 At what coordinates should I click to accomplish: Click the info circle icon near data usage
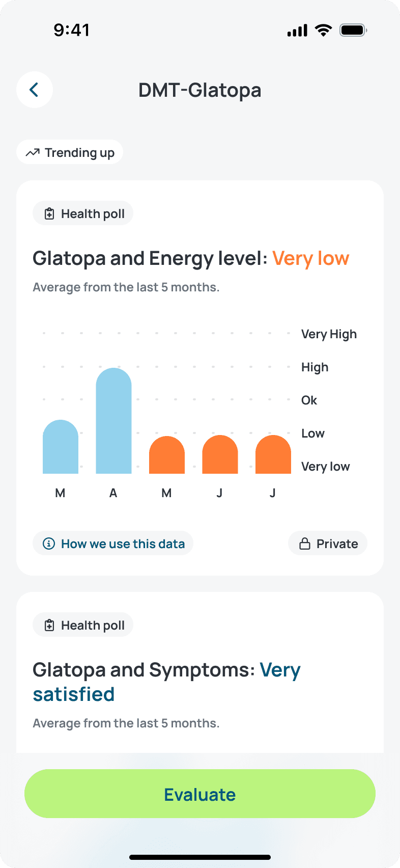49,544
